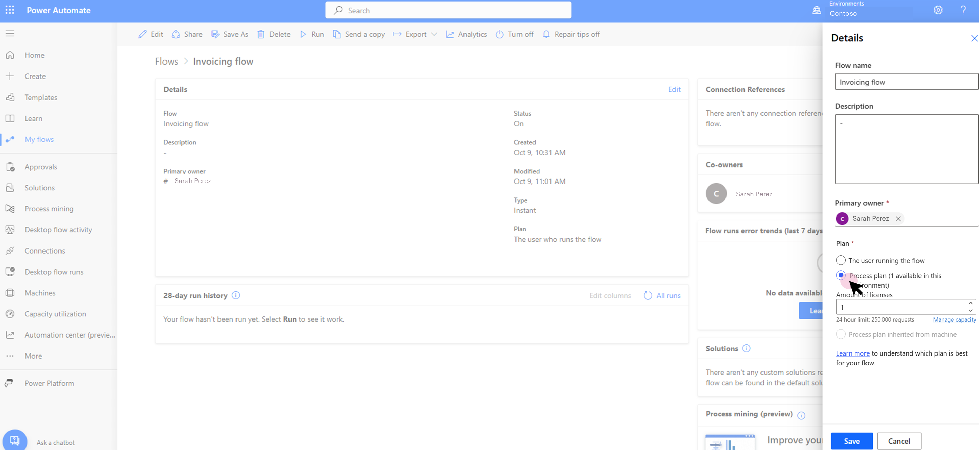Open the app launcher waffle icon
The image size is (980, 450).
coord(10,10)
